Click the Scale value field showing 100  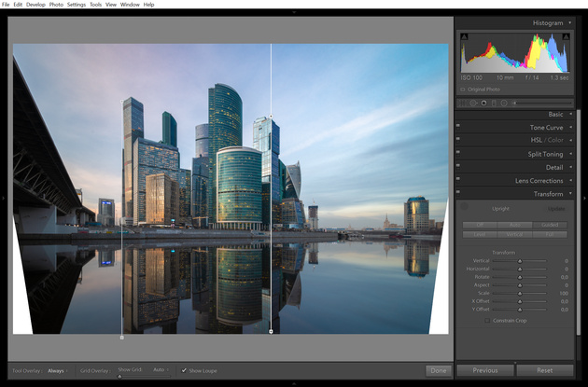[564, 294]
